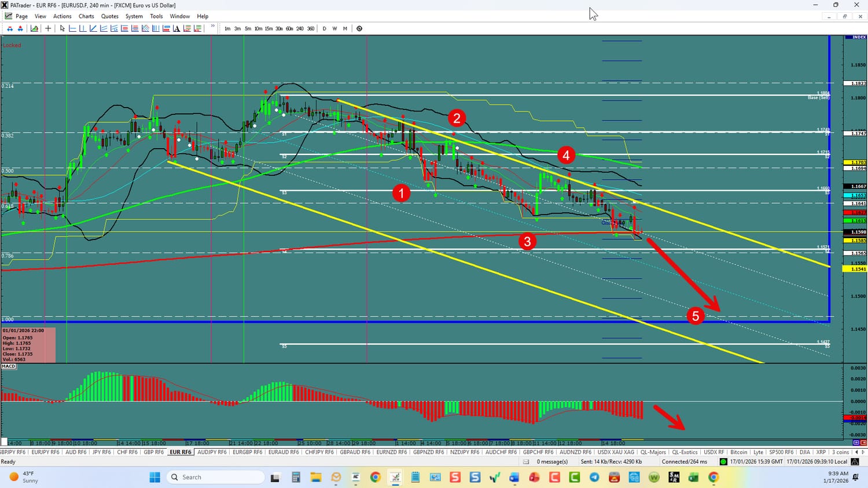Viewport: 868px width, 488px height.
Task: Click the MACD indicator label
Action: pos(9,366)
